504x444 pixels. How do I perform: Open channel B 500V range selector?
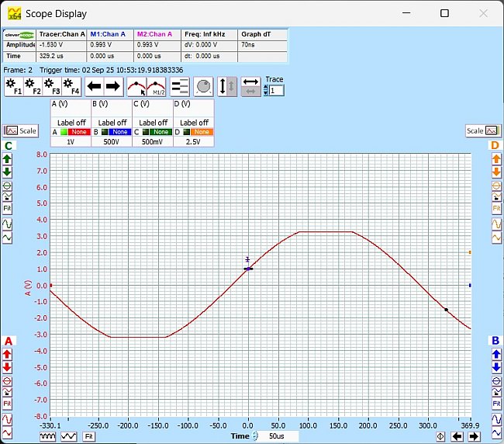(112, 141)
